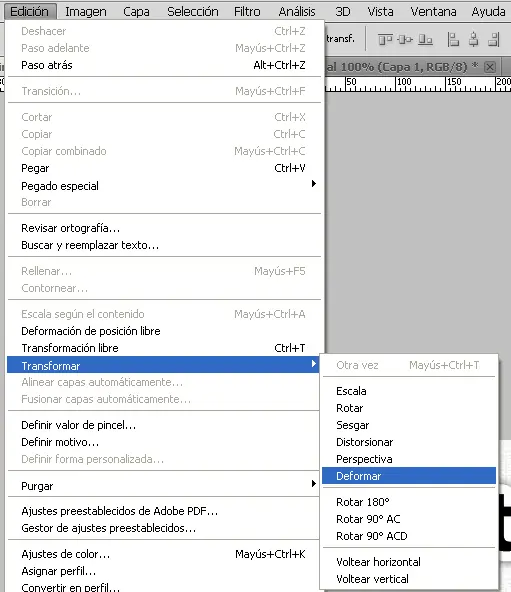The height and width of the screenshot is (592, 511).
Task: Open the Ventana menu
Action: coord(433,12)
